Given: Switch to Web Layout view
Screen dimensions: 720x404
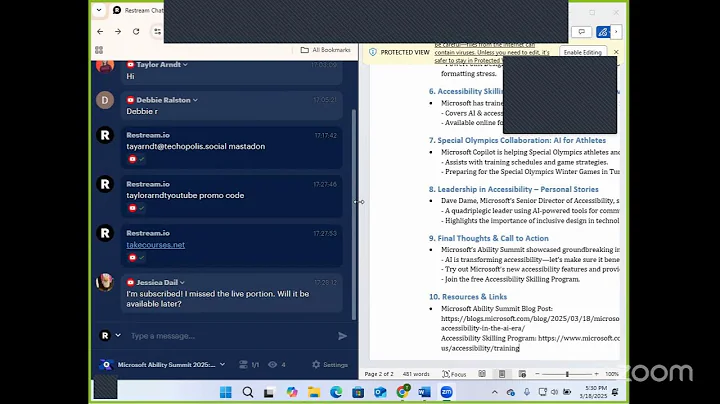Looking at the screenshot, I should pos(522,374).
